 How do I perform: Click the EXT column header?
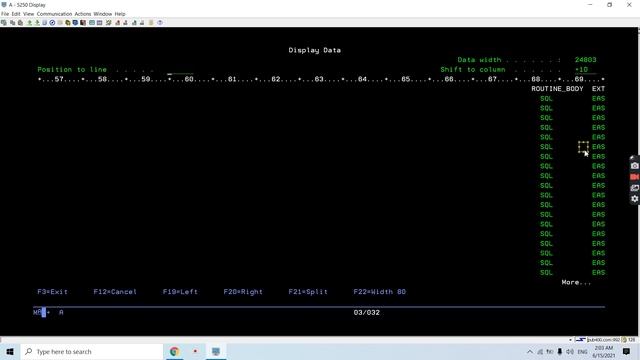[598, 89]
